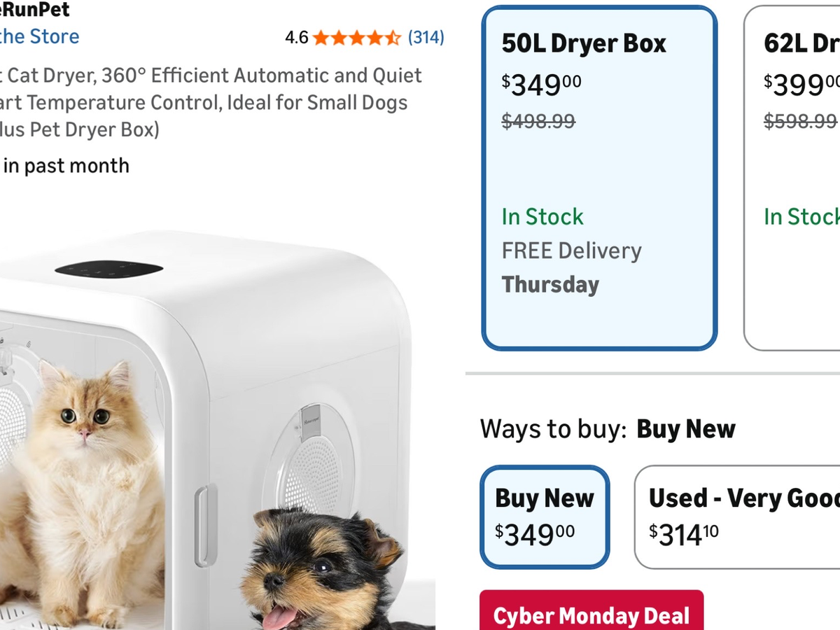Click the In Stock label for 50L

click(x=542, y=216)
